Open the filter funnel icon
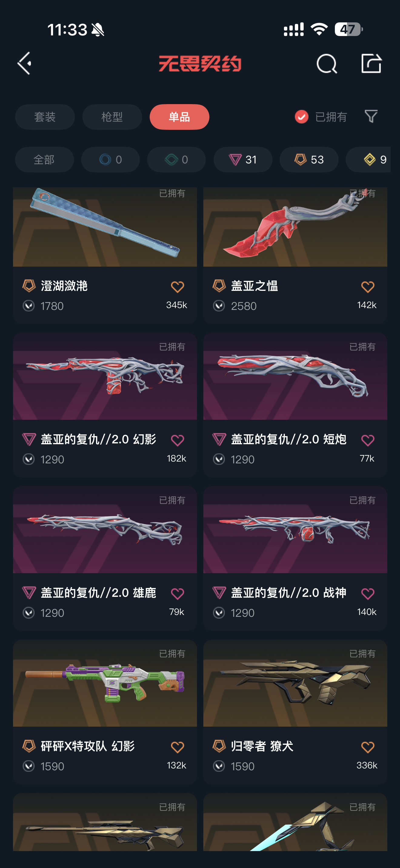This screenshot has height=868, width=400. point(371,117)
